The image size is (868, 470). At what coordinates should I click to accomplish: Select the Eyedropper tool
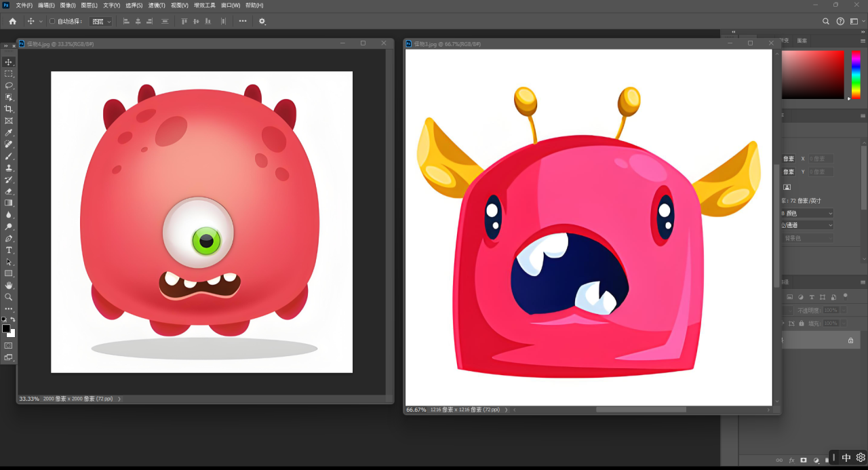(x=9, y=132)
